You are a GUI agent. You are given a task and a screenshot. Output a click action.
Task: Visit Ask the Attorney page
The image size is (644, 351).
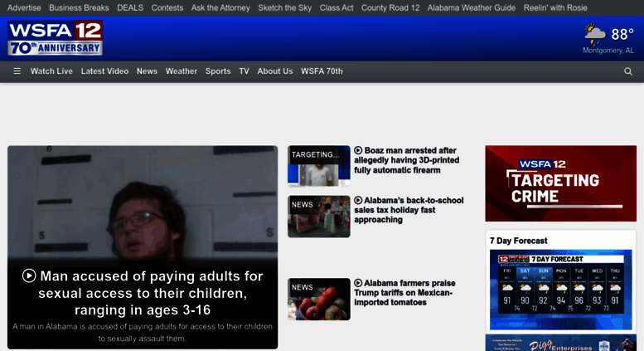tap(220, 7)
